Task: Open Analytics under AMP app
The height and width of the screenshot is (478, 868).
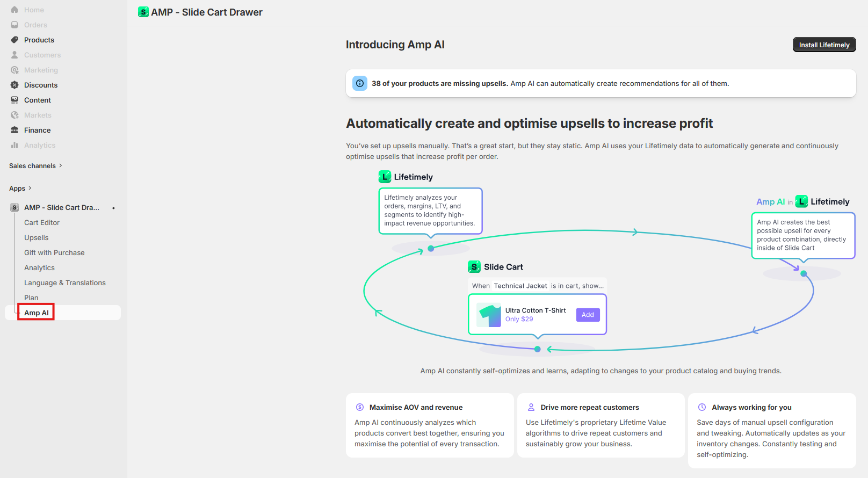Action: (39, 267)
